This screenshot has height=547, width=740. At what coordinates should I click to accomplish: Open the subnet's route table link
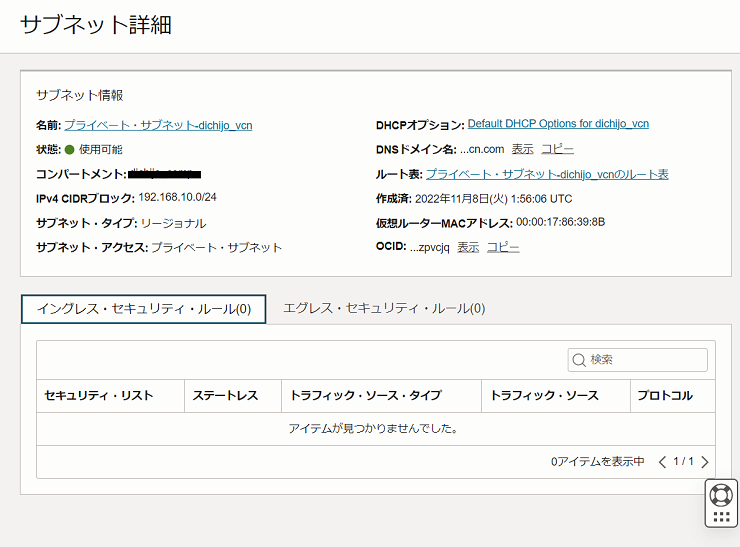click(547, 174)
